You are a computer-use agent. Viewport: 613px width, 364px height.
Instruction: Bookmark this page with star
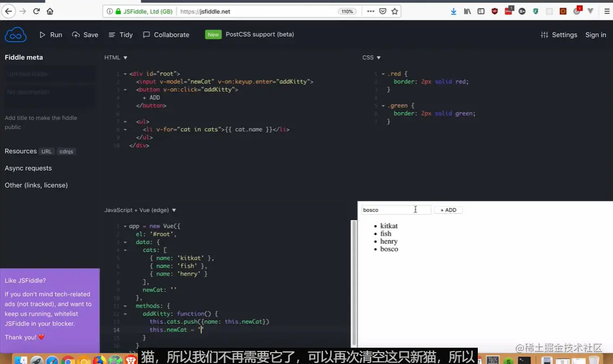(395, 11)
